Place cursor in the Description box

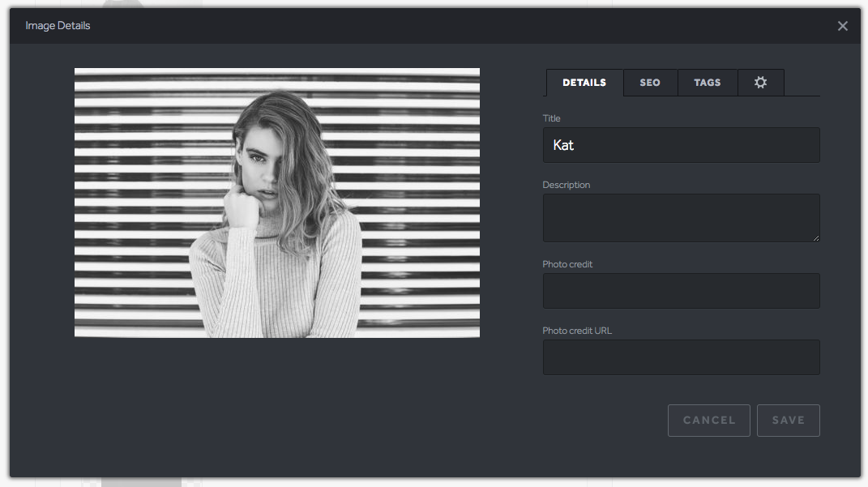[x=681, y=217]
